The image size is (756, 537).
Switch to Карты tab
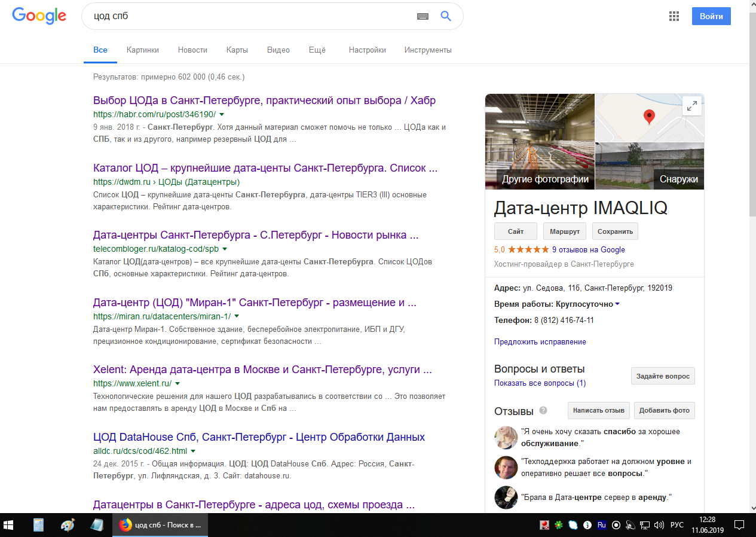coord(237,50)
